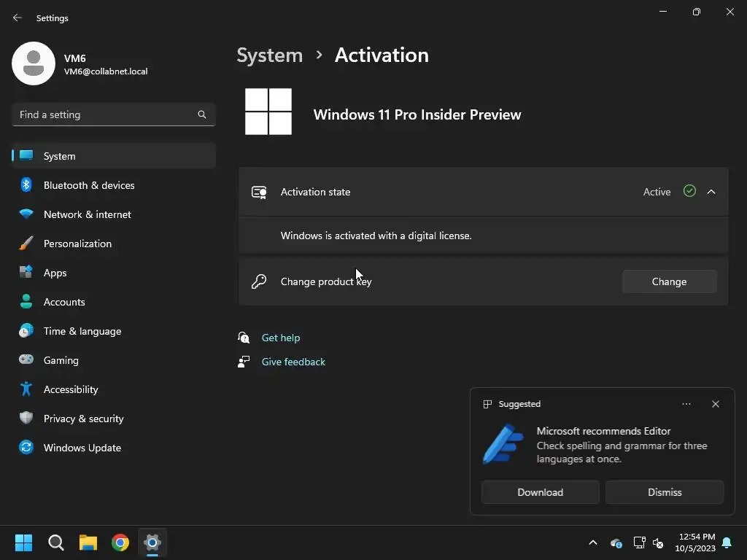Viewport: 747px width, 560px height.
Task: Open Personalization settings
Action: tap(113, 244)
